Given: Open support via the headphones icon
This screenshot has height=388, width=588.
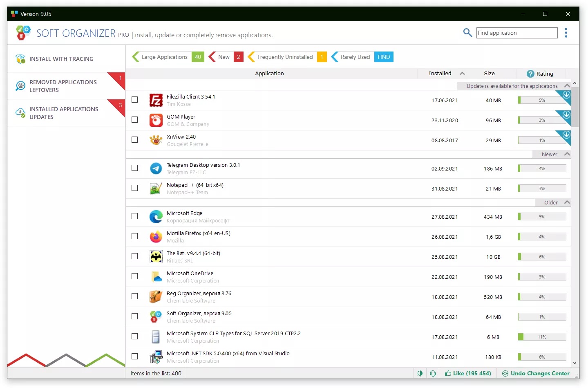Looking at the screenshot, I should pyautogui.click(x=433, y=373).
